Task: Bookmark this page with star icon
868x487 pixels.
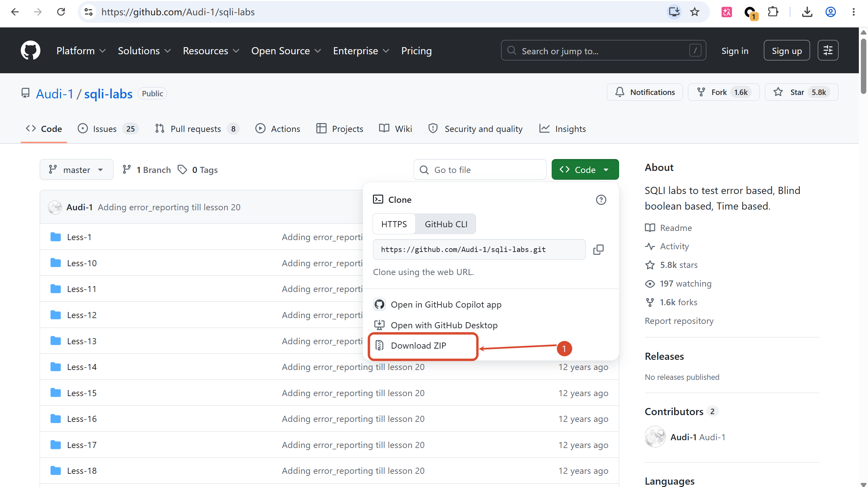Action: click(695, 12)
